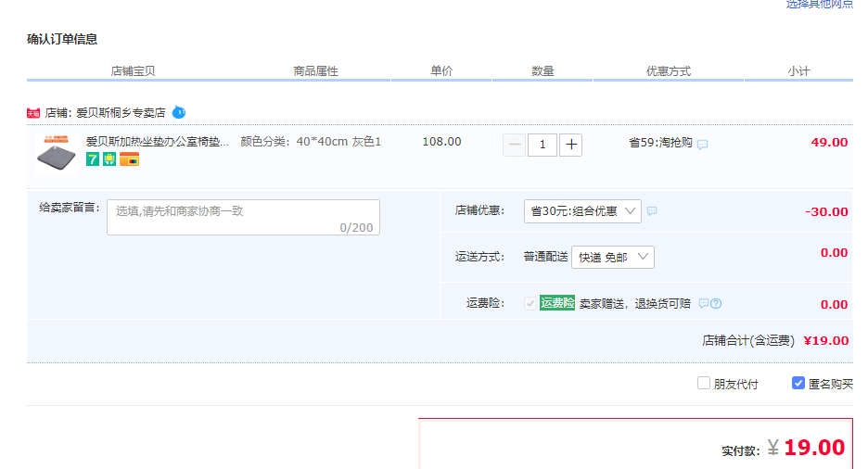Click the Tmall store badge icon
868x469 pixels.
(x=33, y=113)
